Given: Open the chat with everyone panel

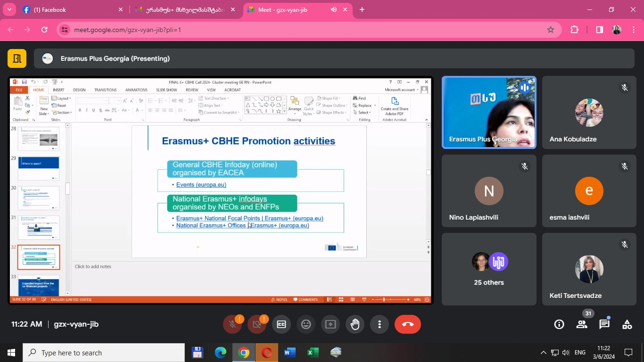Looking at the screenshot, I should pos(604,324).
